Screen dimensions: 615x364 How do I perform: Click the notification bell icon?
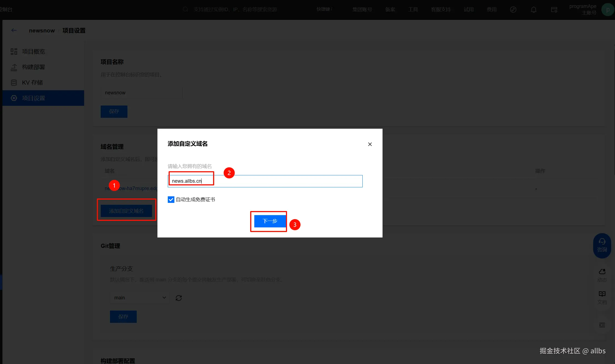click(533, 10)
